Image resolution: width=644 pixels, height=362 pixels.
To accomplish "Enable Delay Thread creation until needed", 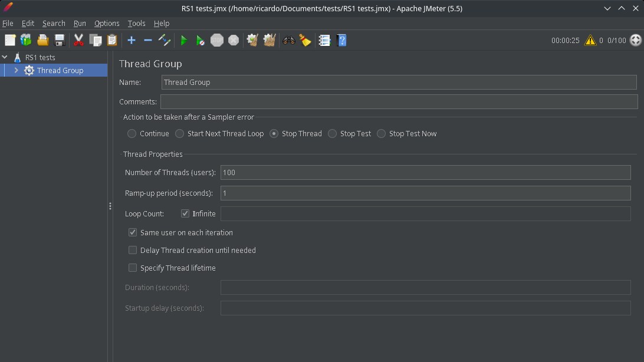I will (133, 250).
